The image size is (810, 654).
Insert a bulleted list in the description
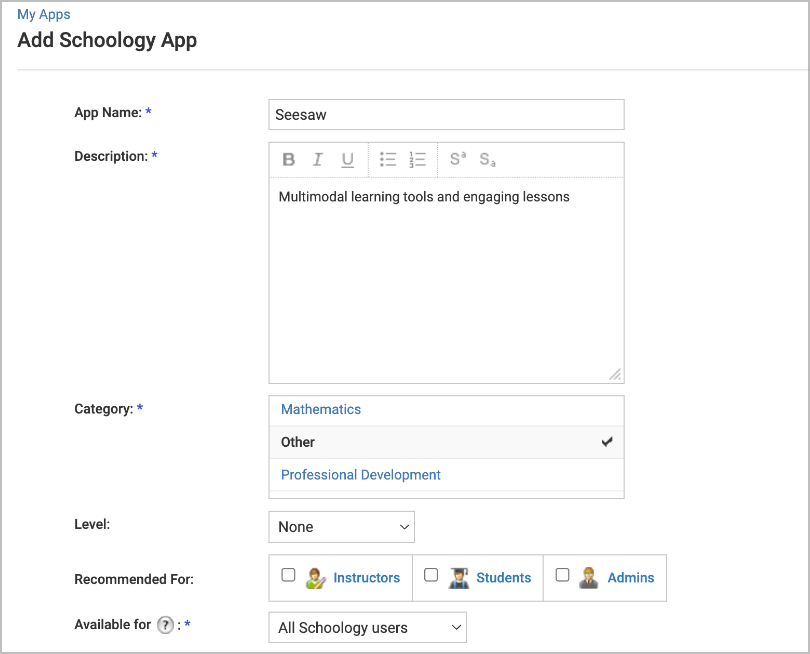[388, 159]
